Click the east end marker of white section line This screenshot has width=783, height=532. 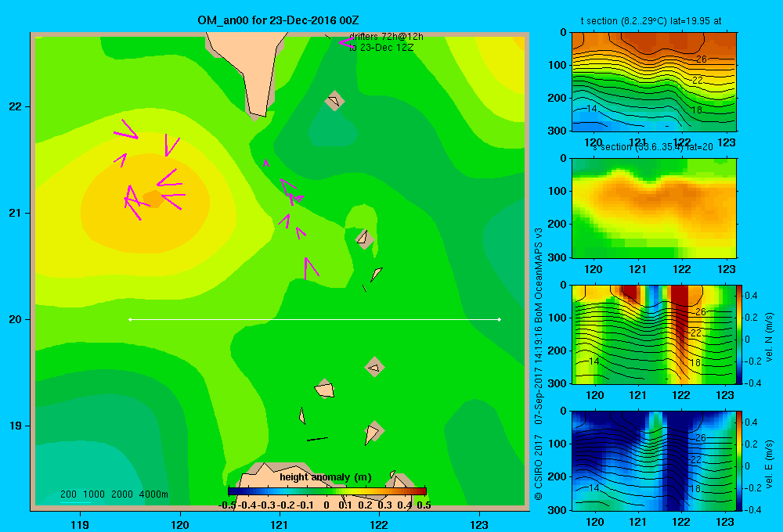(500, 319)
